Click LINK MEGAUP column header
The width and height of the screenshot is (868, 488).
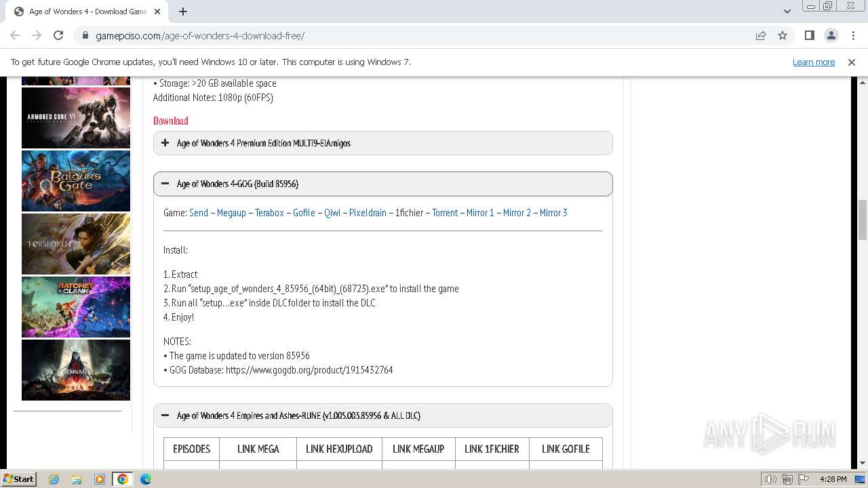pos(418,449)
